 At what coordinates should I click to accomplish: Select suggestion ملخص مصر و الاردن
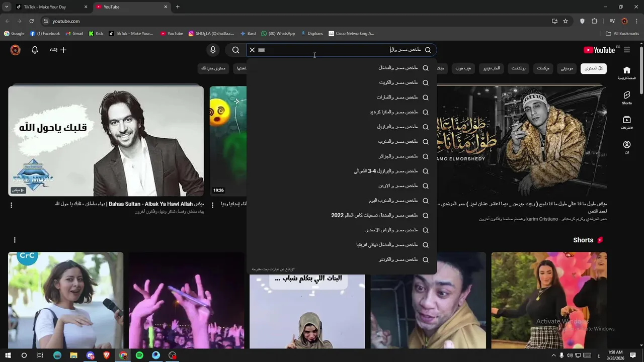(342, 186)
